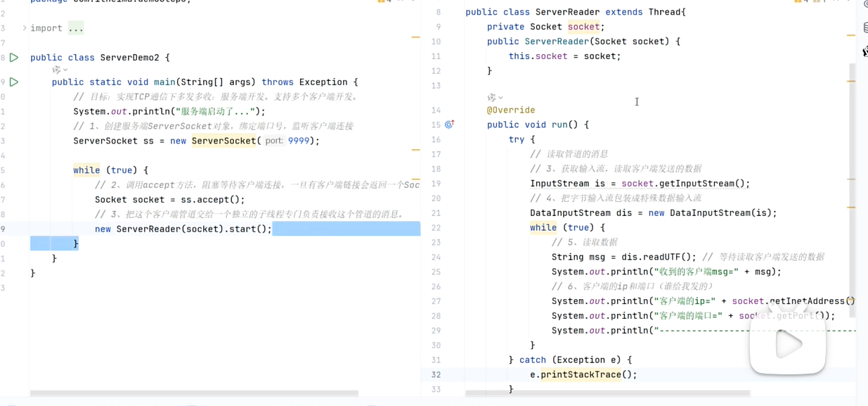868x406 pixels.
Task: Click line number 32 in ServerReader gutter
Action: tap(436, 374)
